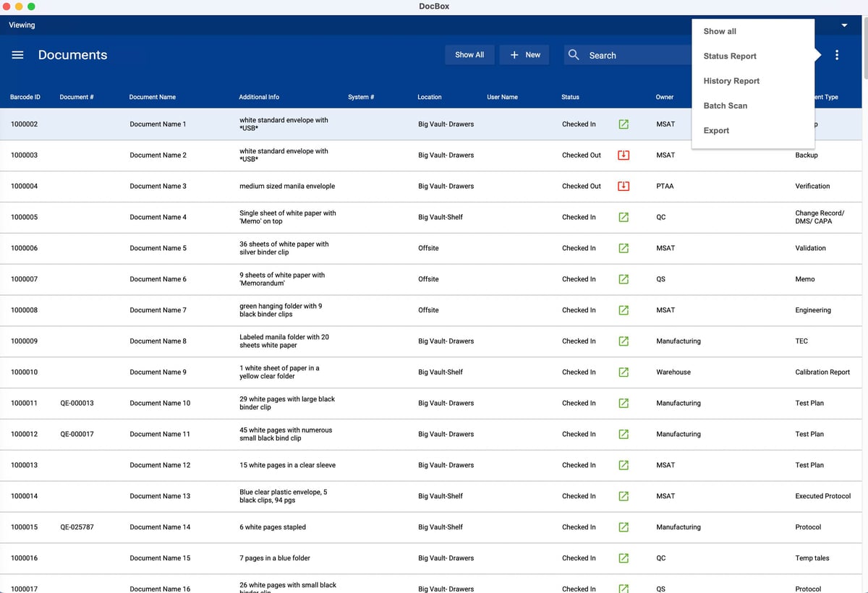Toggle the status icon for Document Name 12
The width and height of the screenshot is (868, 593).
tap(623, 465)
